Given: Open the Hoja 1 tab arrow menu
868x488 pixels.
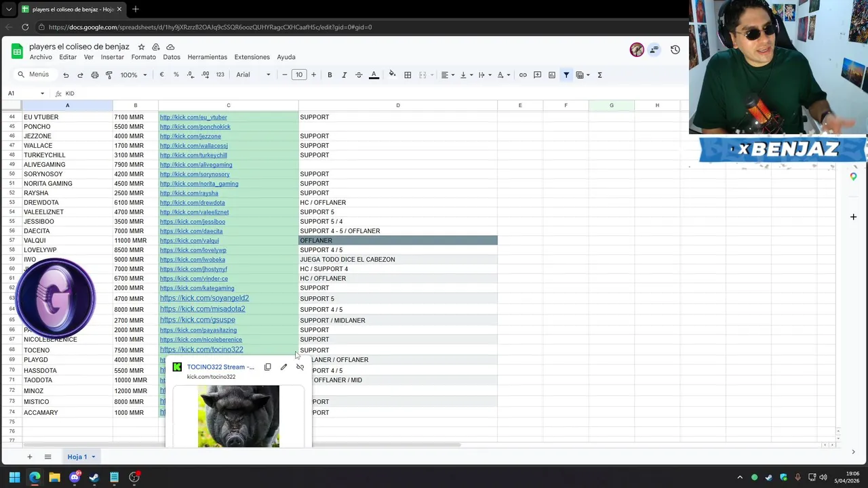Looking at the screenshot, I should tap(94, 457).
